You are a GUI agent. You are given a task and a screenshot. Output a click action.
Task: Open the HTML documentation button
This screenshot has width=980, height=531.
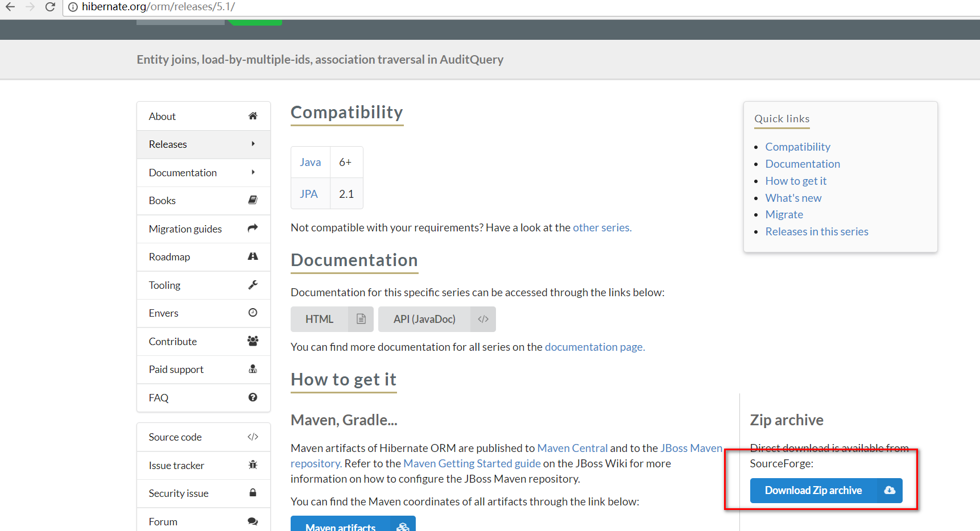point(332,319)
